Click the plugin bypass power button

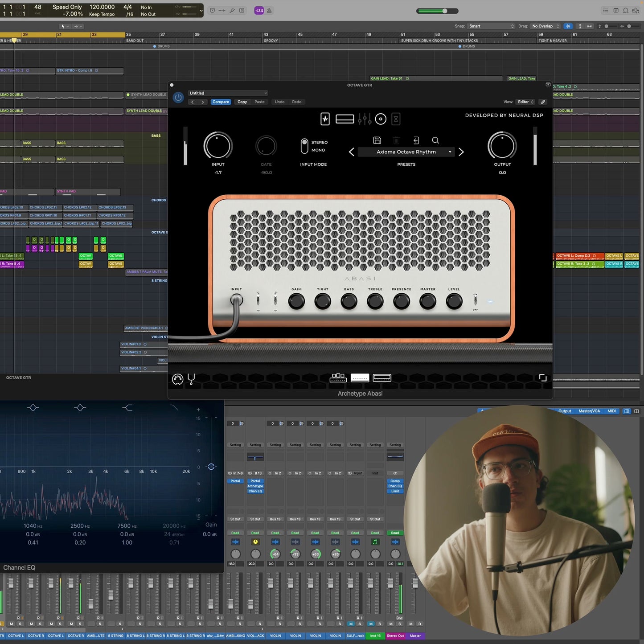pos(178,98)
